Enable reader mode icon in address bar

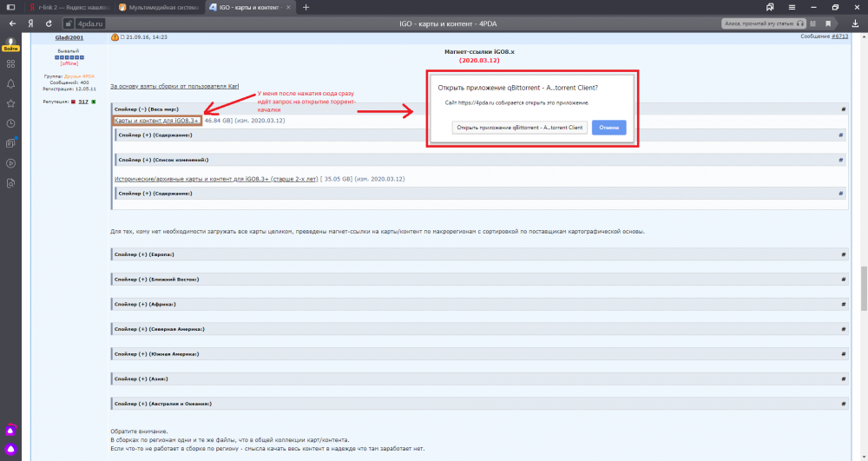[x=813, y=23]
